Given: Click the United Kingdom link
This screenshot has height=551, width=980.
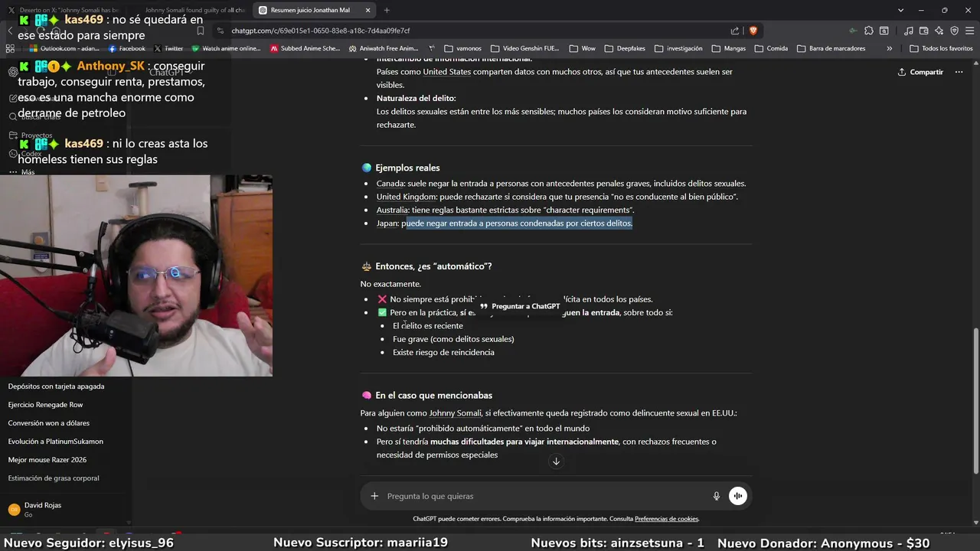Looking at the screenshot, I should 406,197.
